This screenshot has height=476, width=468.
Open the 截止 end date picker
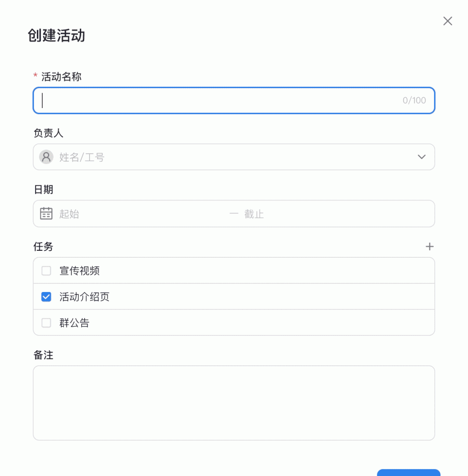254,214
